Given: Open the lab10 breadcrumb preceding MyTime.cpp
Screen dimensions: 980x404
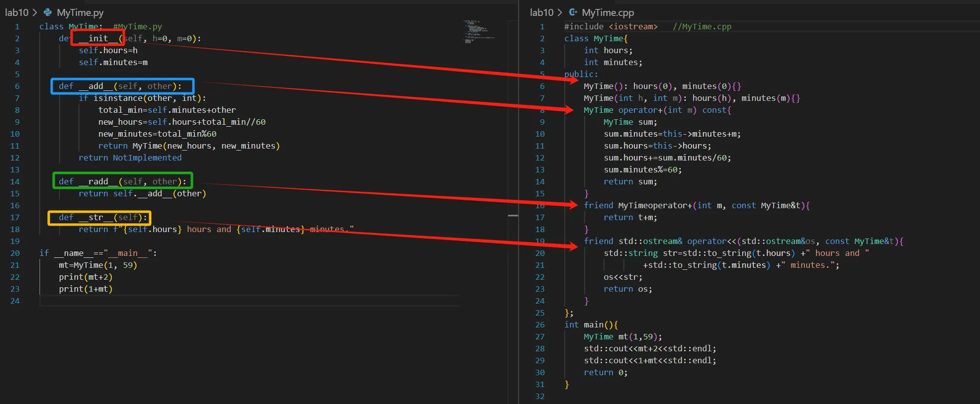Looking at the screenshot, I should pyautogui.click(x=541, y=12).
